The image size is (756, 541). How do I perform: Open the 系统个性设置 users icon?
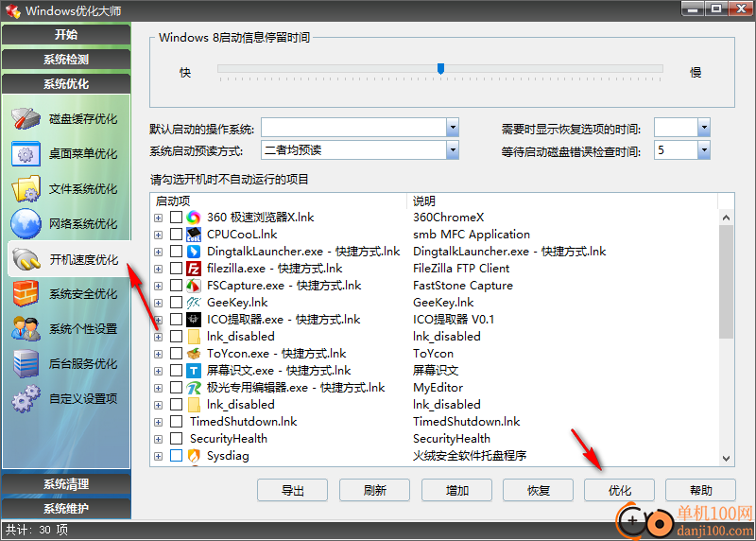[x=26, y=328]
